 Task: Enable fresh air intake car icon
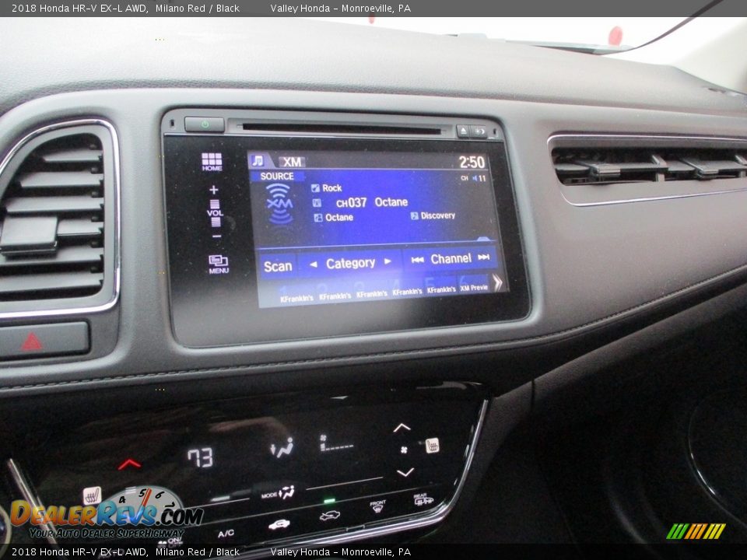pyautogui.click(x=330, y=515)
